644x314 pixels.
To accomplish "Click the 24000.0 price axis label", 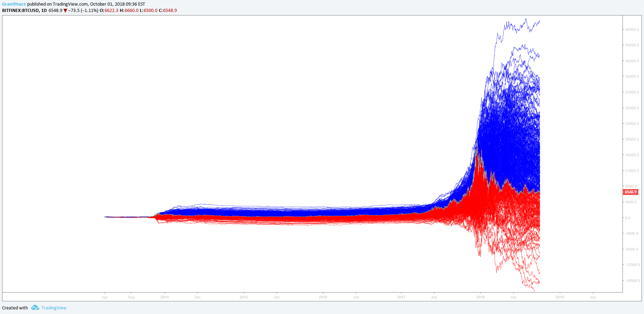I will [632, 124].
